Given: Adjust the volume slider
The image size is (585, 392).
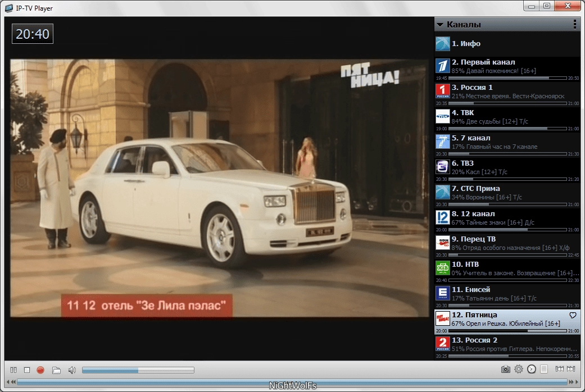Looking at the screenshot, I should click(x=138, y=370).
